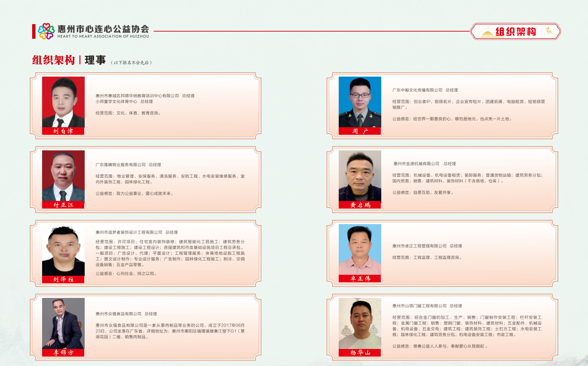Screen dimensions: 588x366
Task: Click '给世界一颗善良的心' charity message
Action: tap(452, 119)
